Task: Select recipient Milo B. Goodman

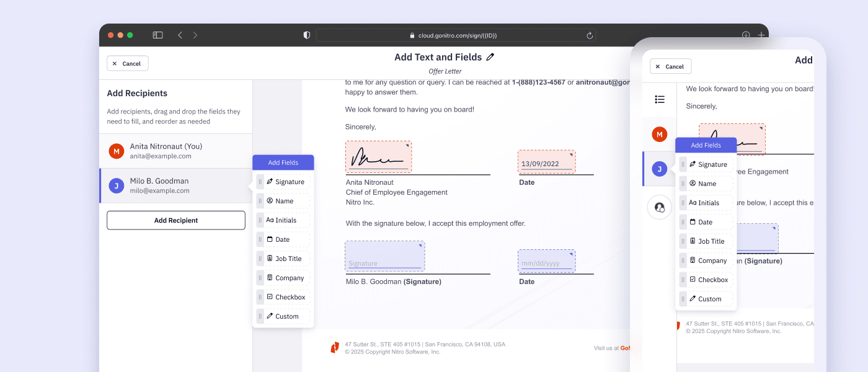Action: pos(175,185)
